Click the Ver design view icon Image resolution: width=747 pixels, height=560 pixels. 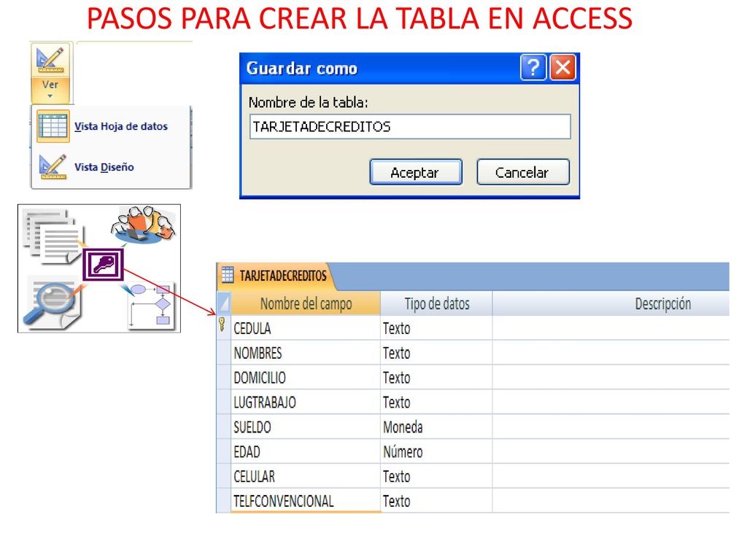pyautogui.click(x=50, y=60)
